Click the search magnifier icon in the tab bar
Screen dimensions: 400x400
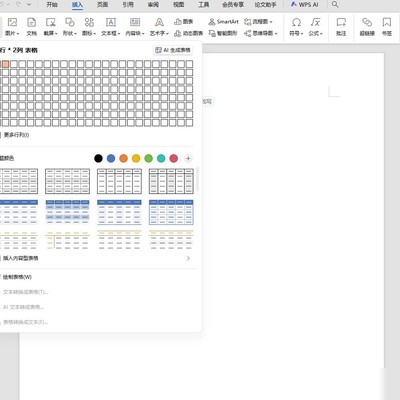(x=335, y=4)
